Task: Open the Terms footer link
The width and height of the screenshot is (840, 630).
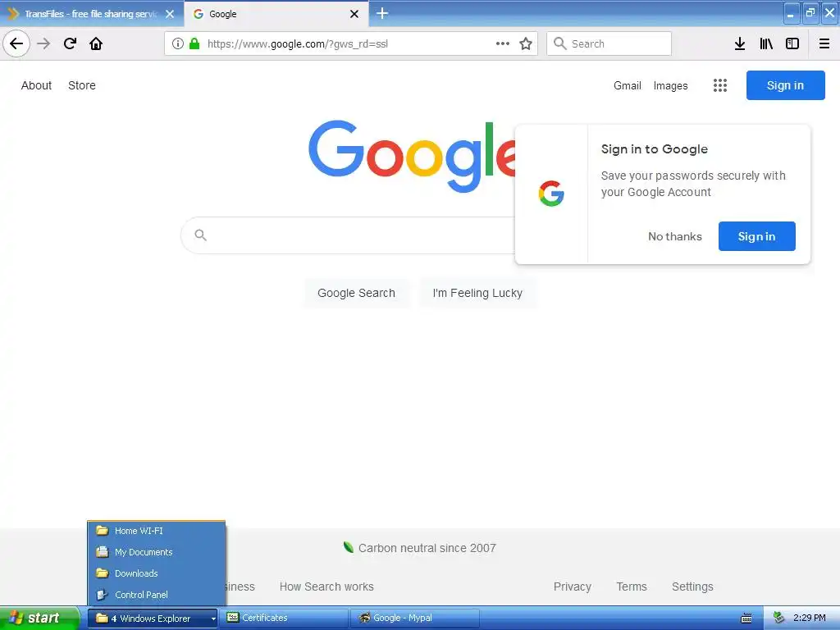Action: point(632,587)
